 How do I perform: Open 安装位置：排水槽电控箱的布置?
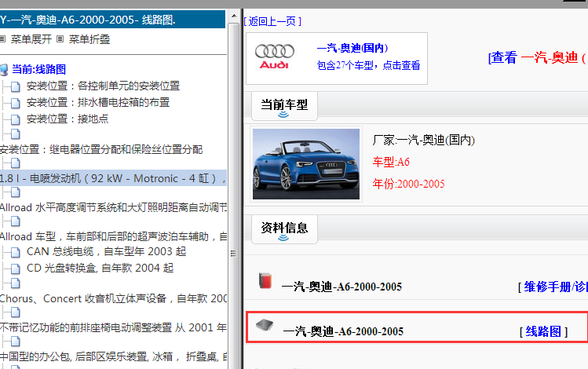point(98,102)
